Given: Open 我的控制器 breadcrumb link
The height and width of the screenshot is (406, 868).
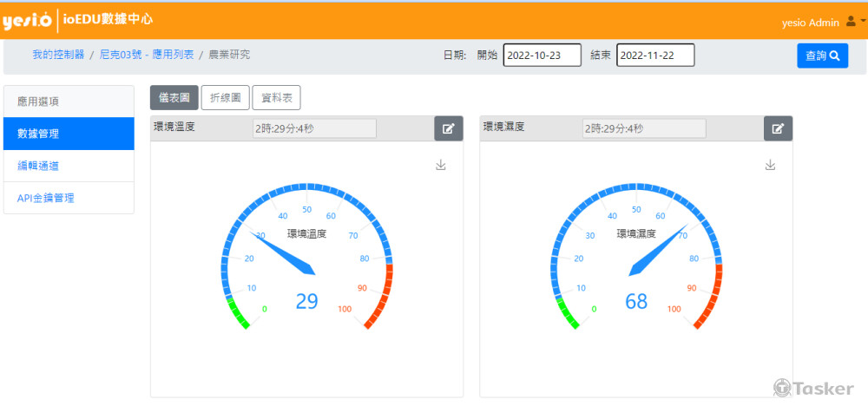Looking at the screenshot, I should click(58, 55).
